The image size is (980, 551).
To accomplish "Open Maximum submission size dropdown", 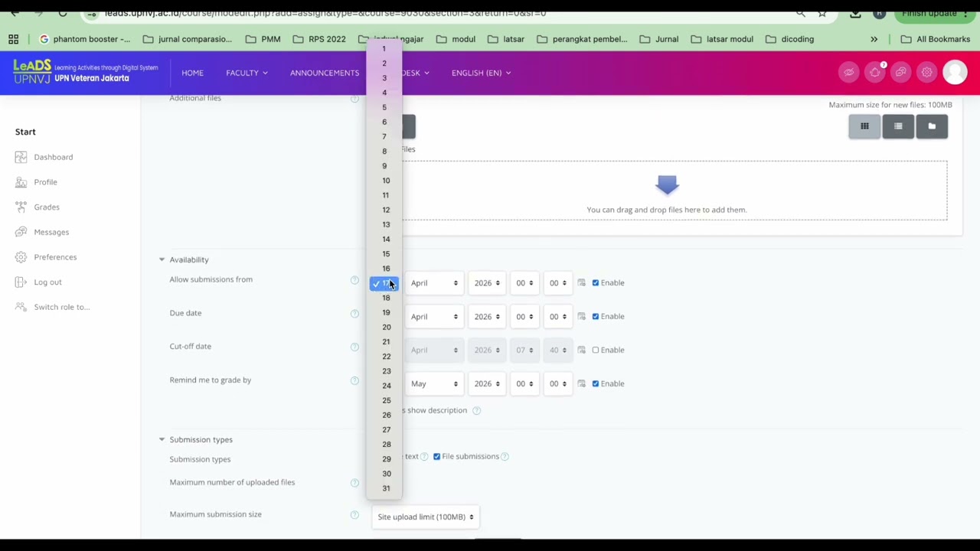I will pyautogui.click(x=425, y=517).
